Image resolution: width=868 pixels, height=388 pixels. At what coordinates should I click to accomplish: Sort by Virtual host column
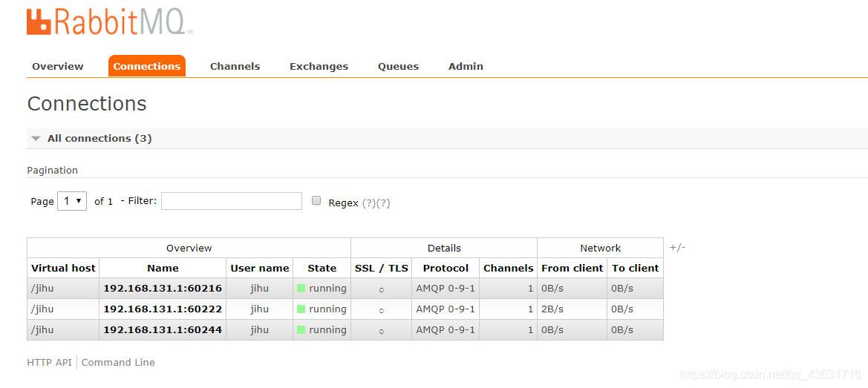pyautogui.click(x=63, y=268)
